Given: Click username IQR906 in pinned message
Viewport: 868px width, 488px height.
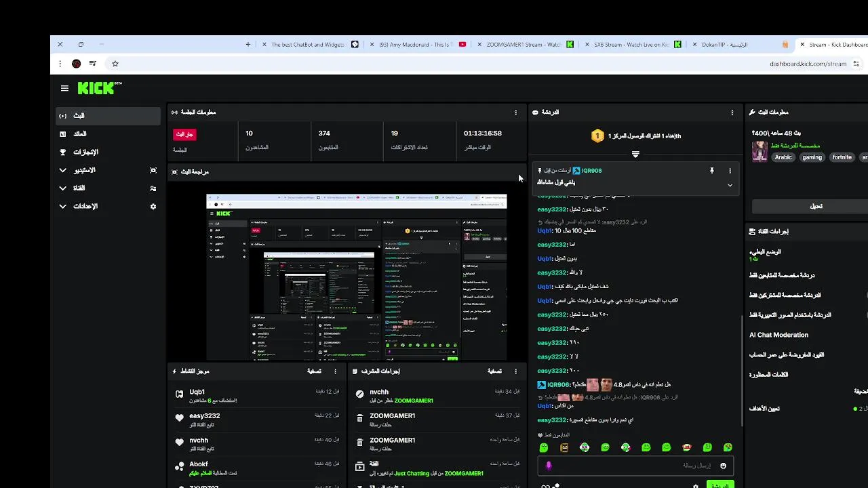Looking at the screenshot, I should [x=591, y=171].
